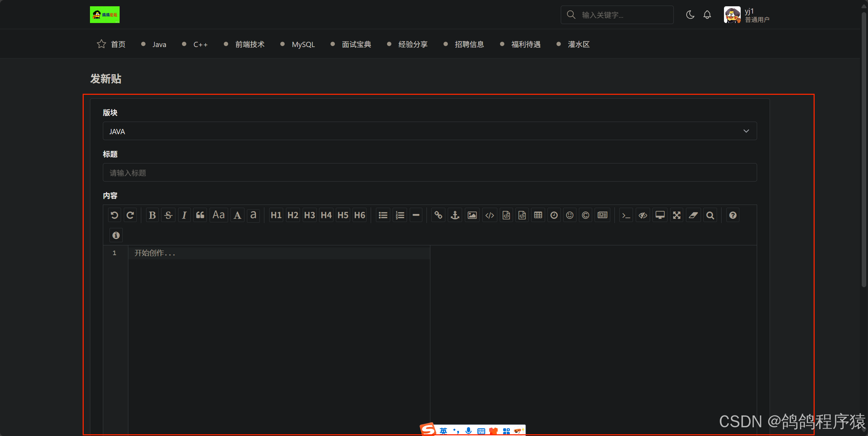Click the undo arrow icon
The height and width of the screenshot is (436, 868).
(114, 215)
